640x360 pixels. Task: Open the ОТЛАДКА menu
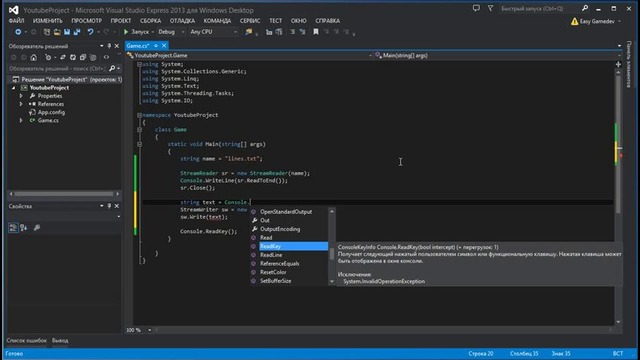182,20
